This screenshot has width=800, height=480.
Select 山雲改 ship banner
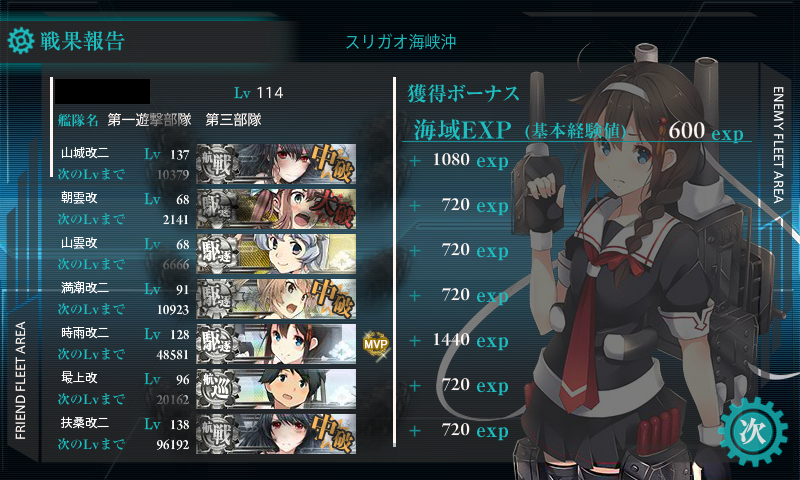276,254
